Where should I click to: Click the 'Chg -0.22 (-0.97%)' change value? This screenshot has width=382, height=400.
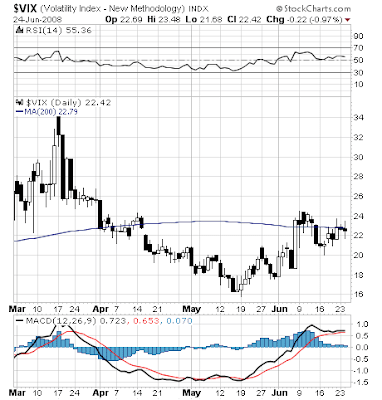tap(304, 20)
